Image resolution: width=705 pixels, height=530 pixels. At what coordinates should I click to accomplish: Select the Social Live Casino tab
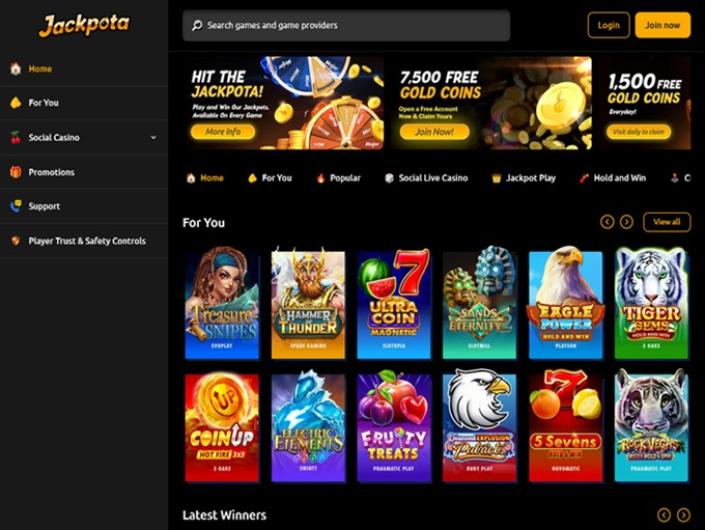tap(426, 178)
